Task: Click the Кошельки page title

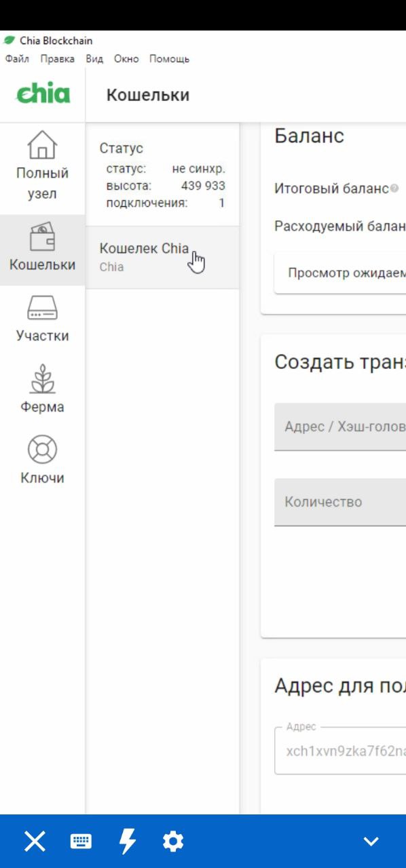Action: click(x=148, y=95)
